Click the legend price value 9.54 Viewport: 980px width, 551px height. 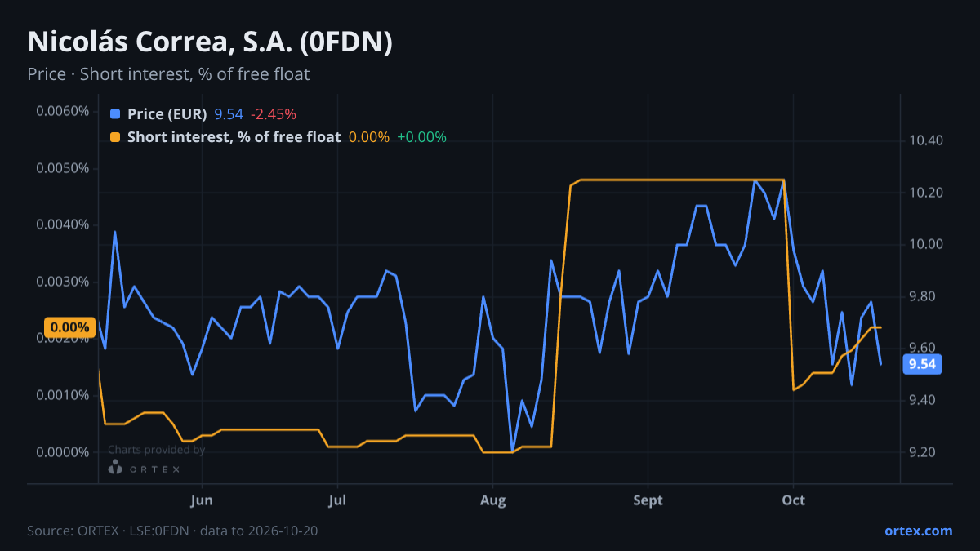pyautogui.click(x=229, y=114)
